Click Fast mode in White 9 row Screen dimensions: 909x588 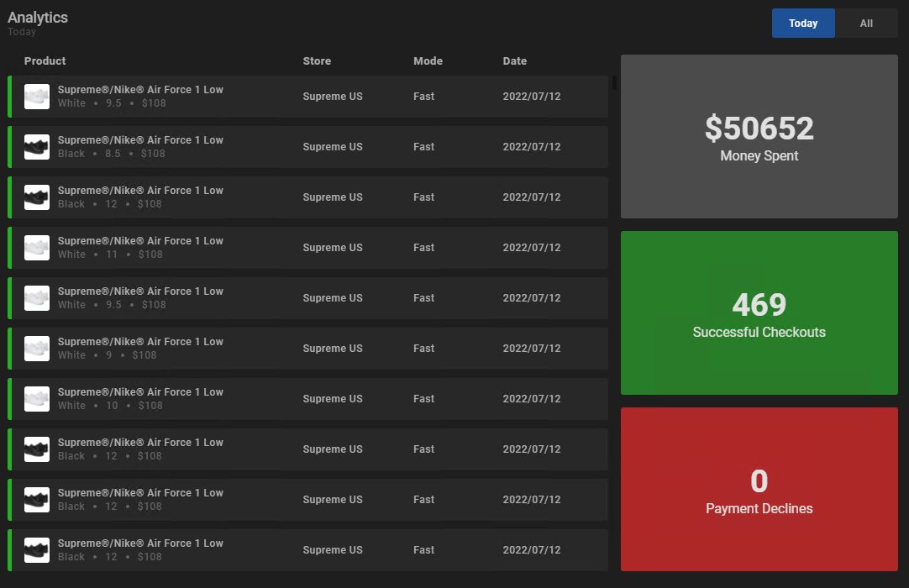coord(423,349)
